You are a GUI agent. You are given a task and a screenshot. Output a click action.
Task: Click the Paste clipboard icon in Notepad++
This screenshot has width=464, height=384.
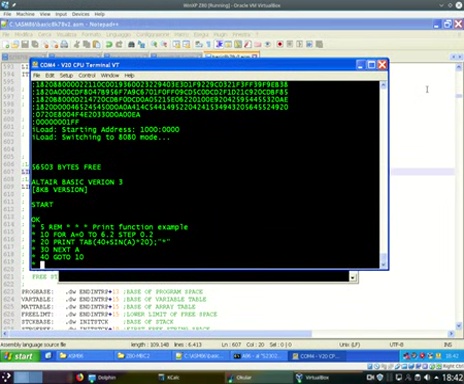[96, 44]
